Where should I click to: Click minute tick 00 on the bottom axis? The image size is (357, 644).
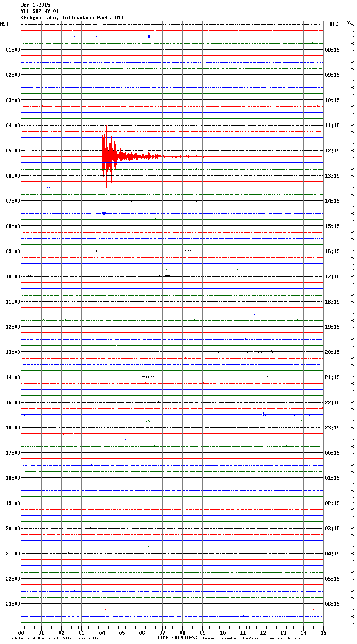[x=21, y=633]
